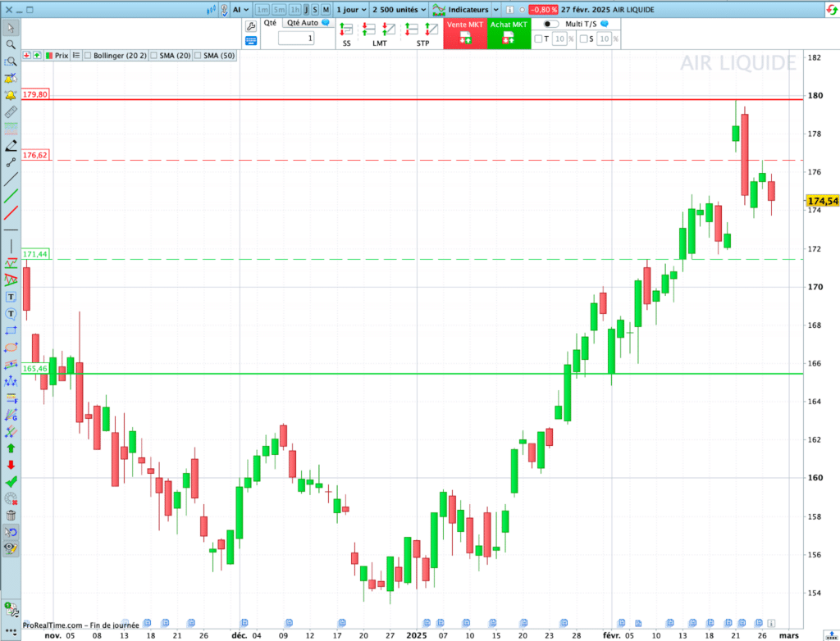Click the Qté Auto button
The height and width of the screenshot is (641, 840).
click(308, 23)
